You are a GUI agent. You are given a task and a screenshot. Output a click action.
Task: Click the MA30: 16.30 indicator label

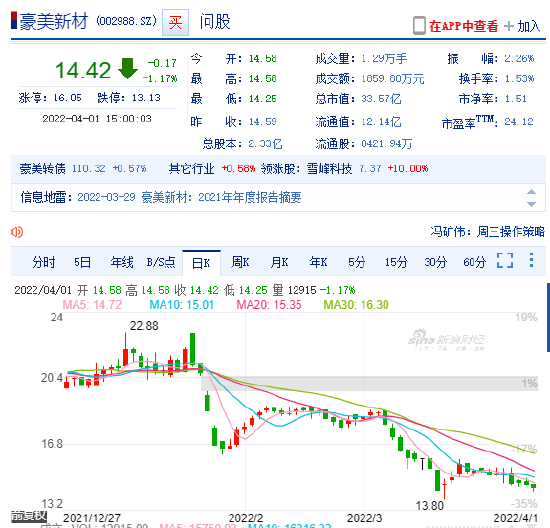(x=356, y=305)
